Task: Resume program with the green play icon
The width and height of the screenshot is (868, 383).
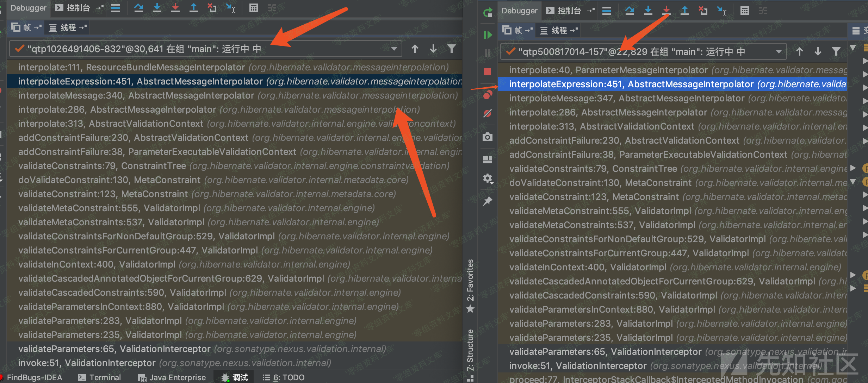Action: click(488, 35)
